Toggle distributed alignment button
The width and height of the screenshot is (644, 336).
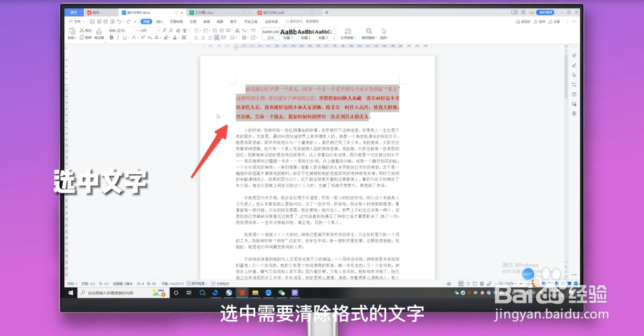click(x=223, y=37)
